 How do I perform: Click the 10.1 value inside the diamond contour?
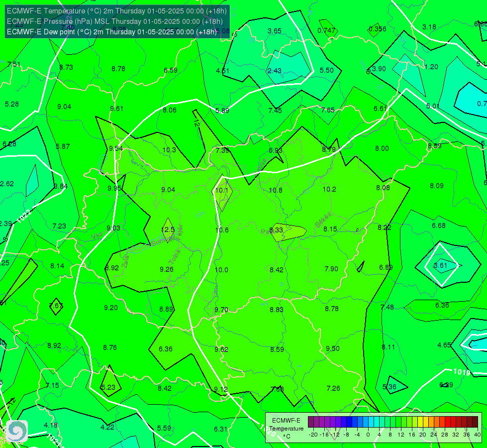pos(221,190)
